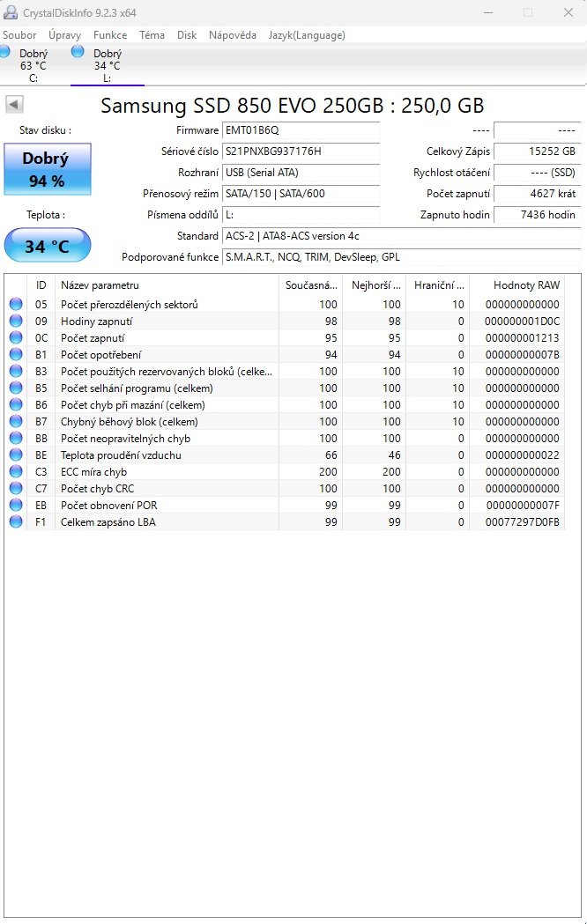Click the Celkový Zápis value 15252 GB
The image size is (587, 924).
(537, 152)
